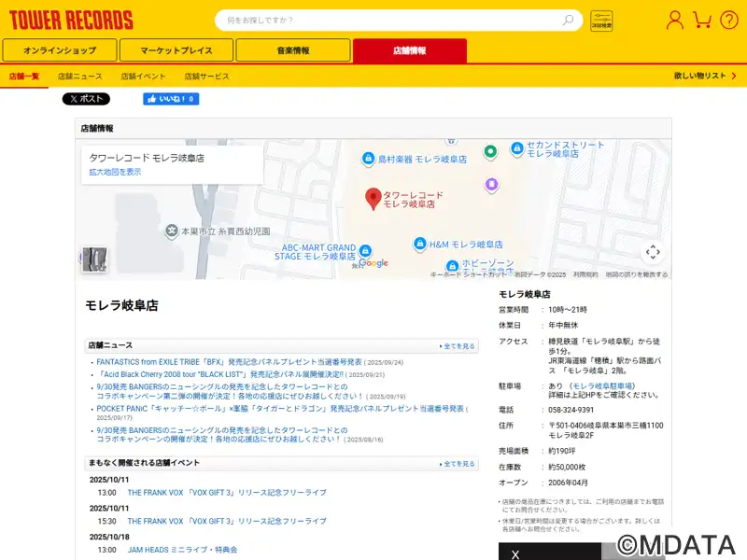Click the red Tower Records map pin

373,198
